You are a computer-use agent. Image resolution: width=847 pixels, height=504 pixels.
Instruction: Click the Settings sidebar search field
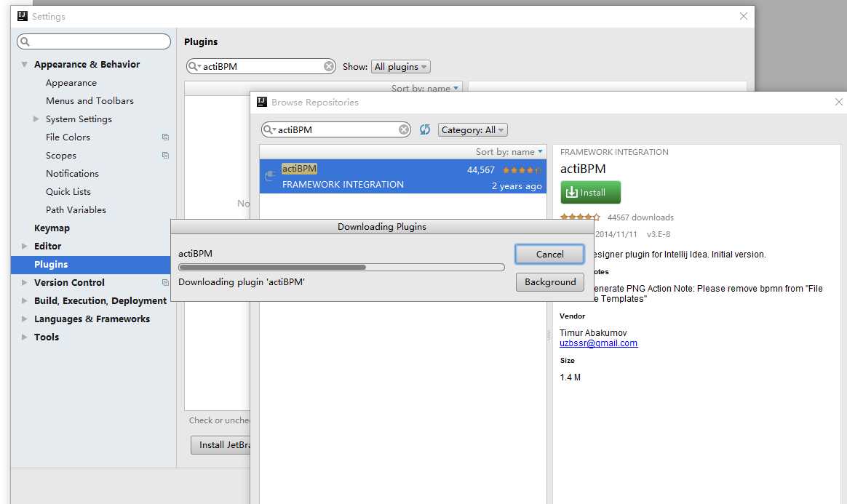coord(93,41)
